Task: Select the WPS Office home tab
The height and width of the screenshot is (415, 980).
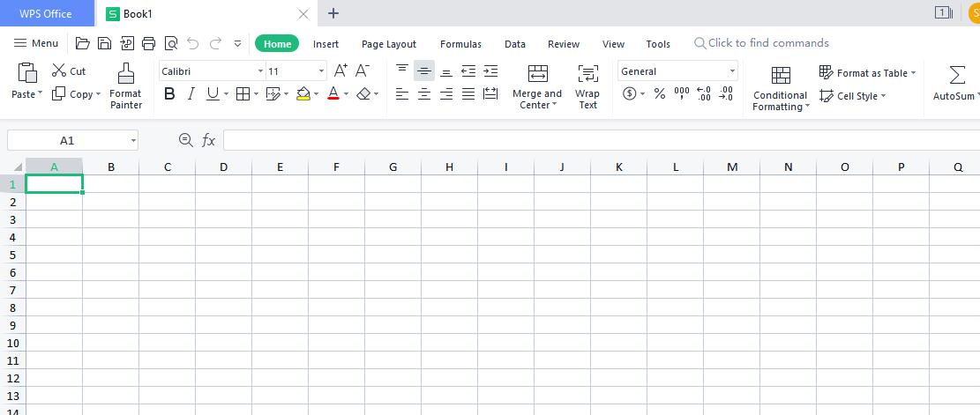Action: click(x=46, y=13)
